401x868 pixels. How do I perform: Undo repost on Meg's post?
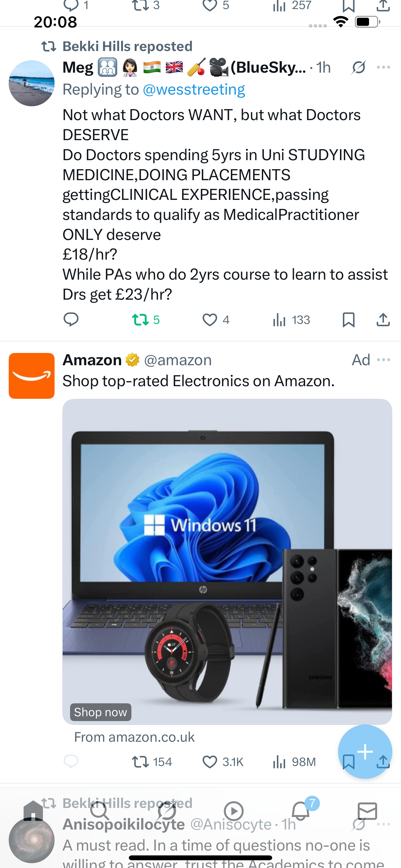tap(146, 319)
